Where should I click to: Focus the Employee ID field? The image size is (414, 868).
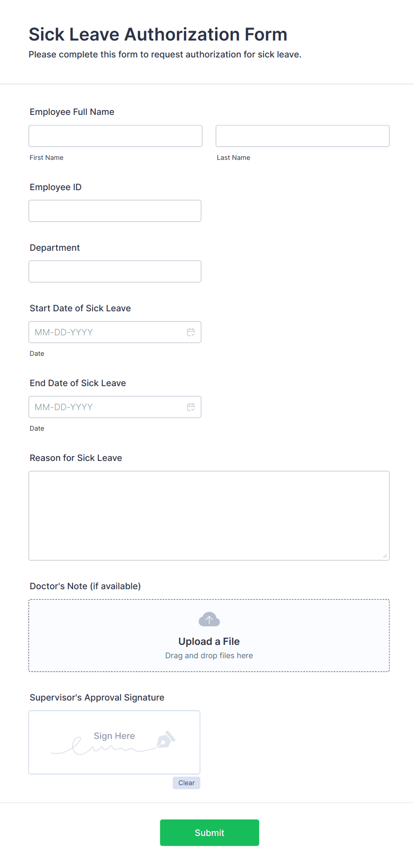(x=115, y=211)
